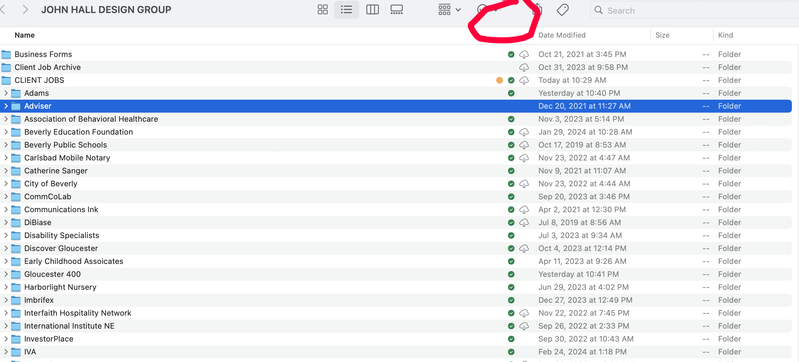Click Kind 'Folder' on the Gloucester 400 row
The width and height of the screenshot is (799, 362).
(730, 274)
